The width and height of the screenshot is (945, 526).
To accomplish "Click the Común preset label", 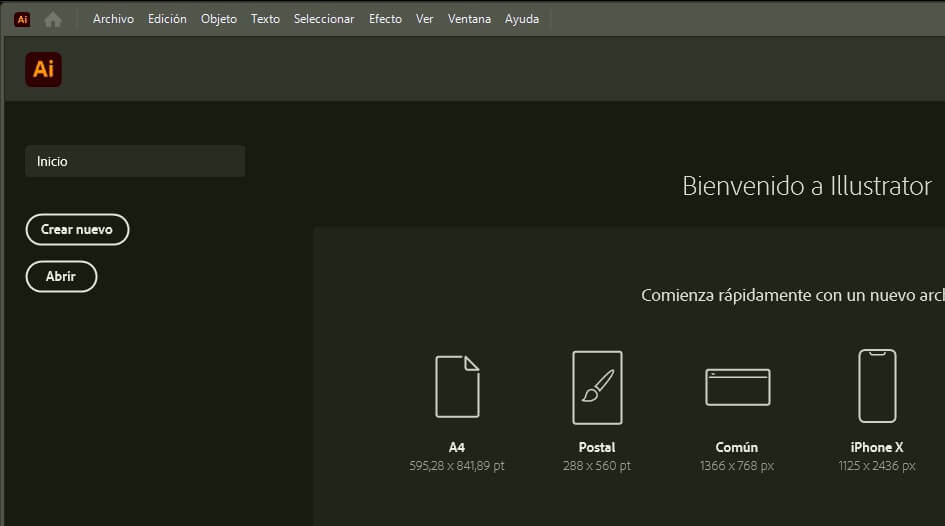I will coord(737,448).
